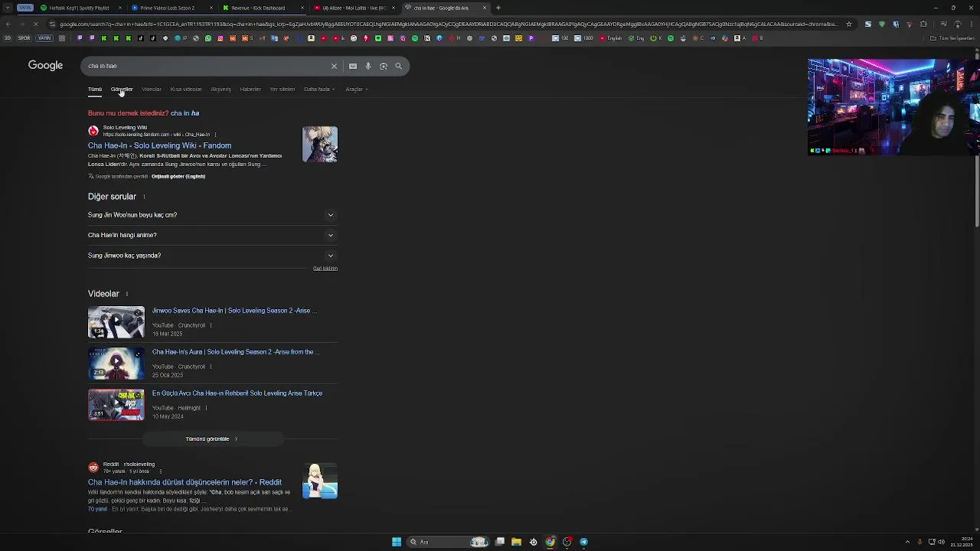Open File Explorer from the taskbar
980x551 pixels.
pyautogui.click(x=516, y=542)
